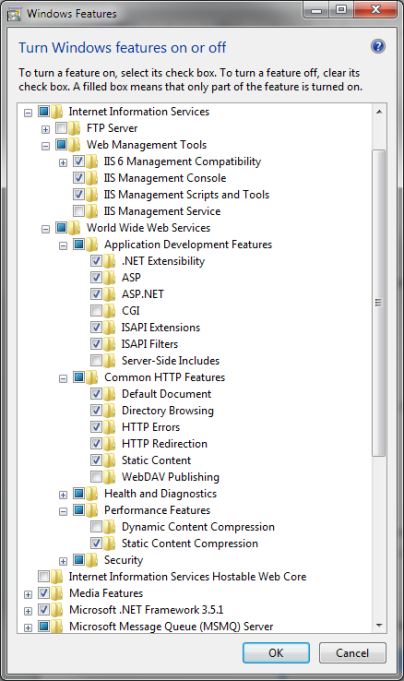Click the Windows Features title bar icon
Viewport: 404px width, 681px height.
14,14
